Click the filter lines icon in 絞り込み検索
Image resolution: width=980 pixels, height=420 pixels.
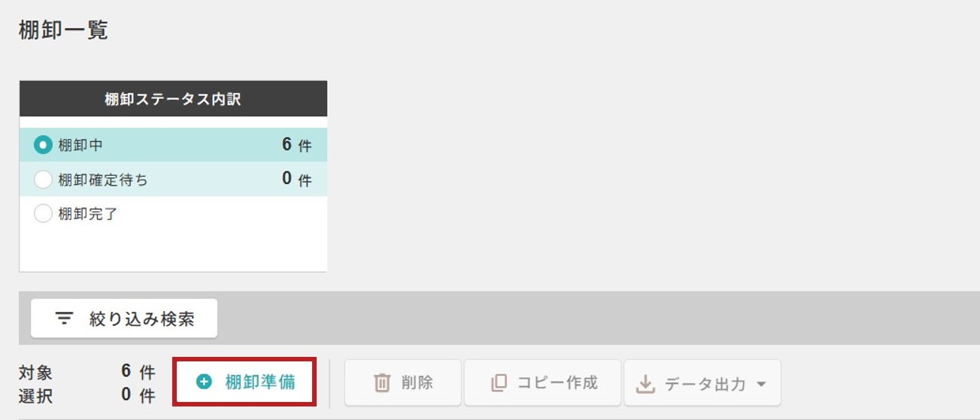pyautogui.click(x=65, y=319)
